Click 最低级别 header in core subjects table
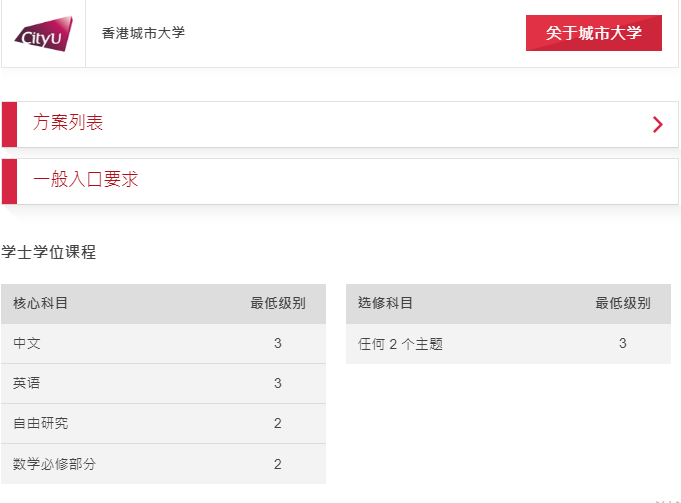This screenshot has width=681, height=503. pos(278,303)
